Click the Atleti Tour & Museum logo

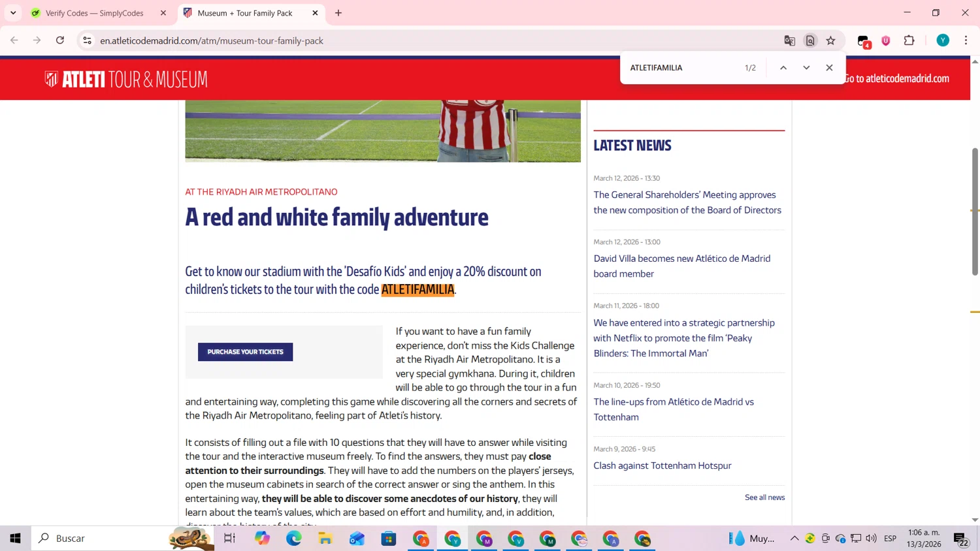tap(126, 80)
